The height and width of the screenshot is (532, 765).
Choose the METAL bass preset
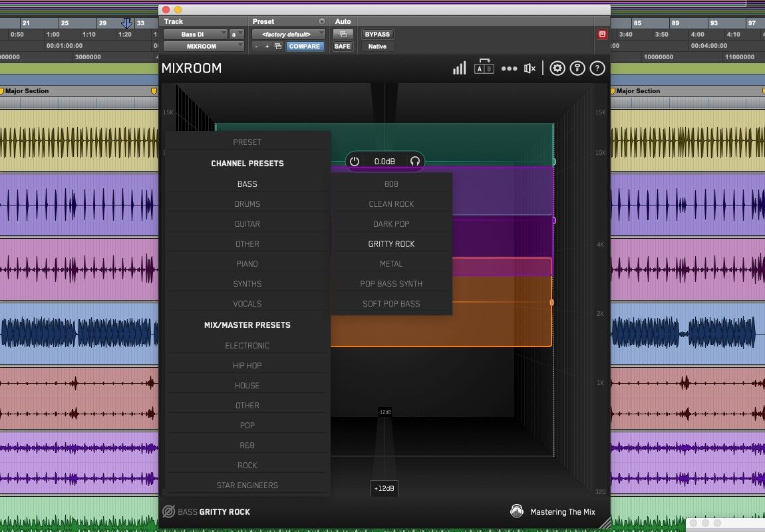(x=391, y=264)
